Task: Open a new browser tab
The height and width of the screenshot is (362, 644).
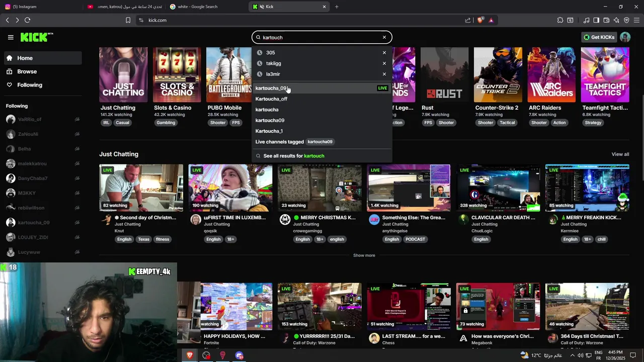Action: coord(337,7)
